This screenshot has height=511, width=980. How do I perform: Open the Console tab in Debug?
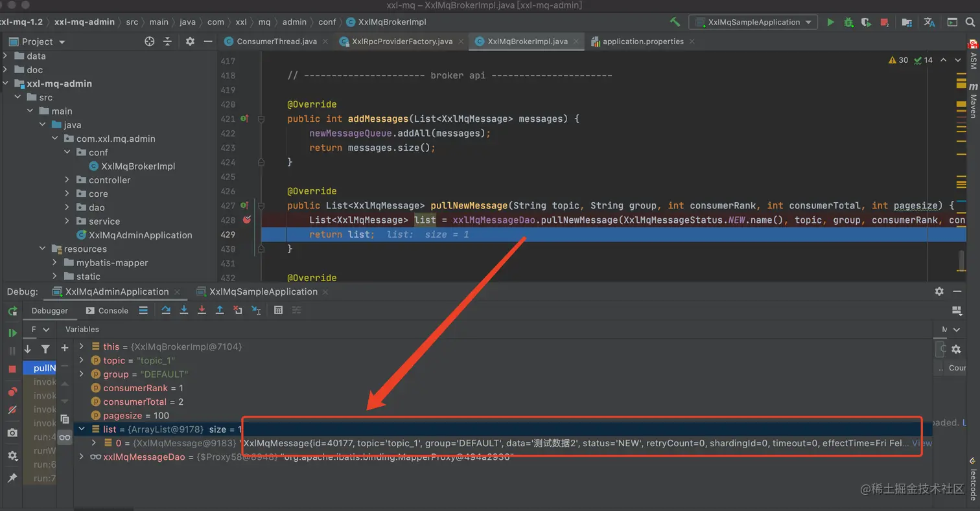107,311
